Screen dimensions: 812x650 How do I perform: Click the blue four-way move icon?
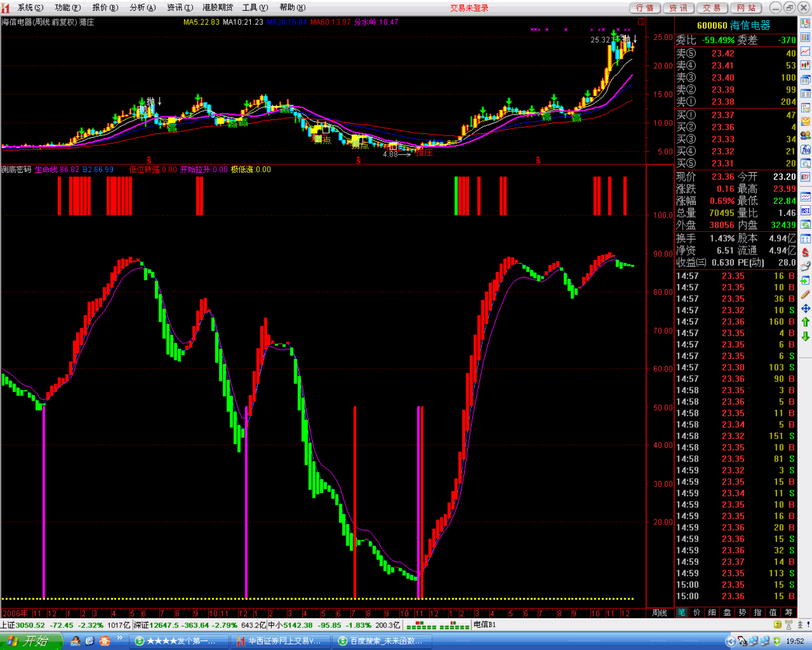[805, 308]
